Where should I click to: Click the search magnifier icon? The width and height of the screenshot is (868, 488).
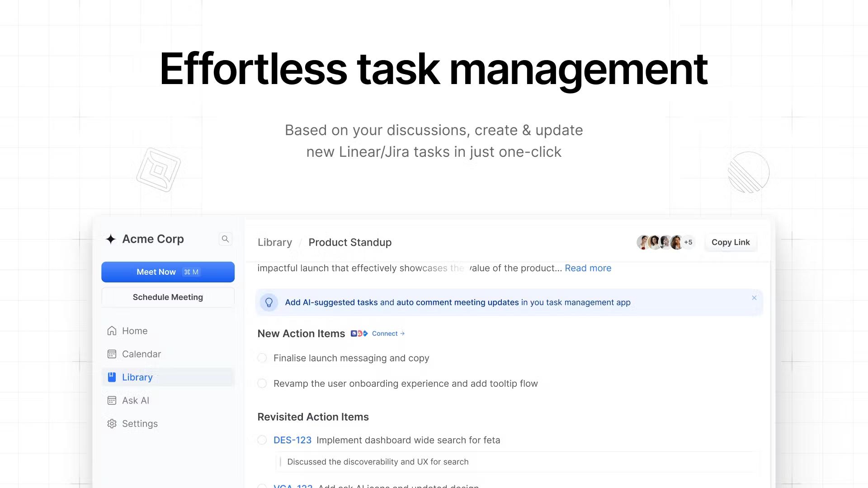tap(225, 239)
